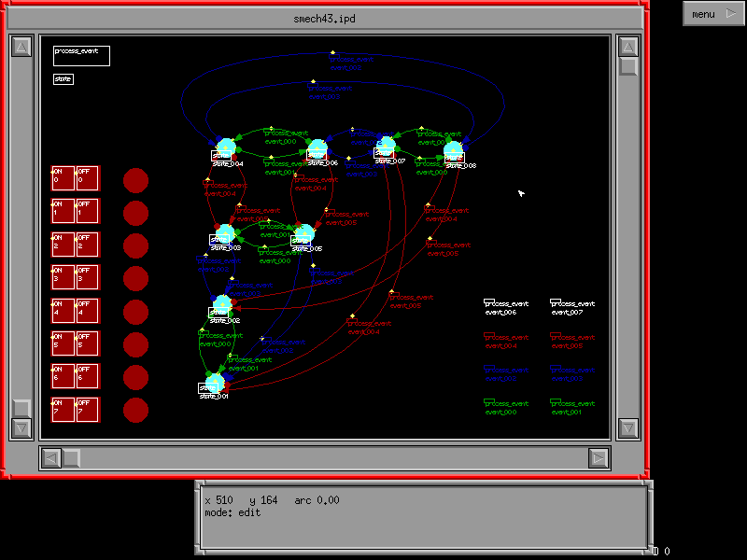Click the white event_006 process_event icon
This screenshot has height=560, width=747.
click(488, 303)
